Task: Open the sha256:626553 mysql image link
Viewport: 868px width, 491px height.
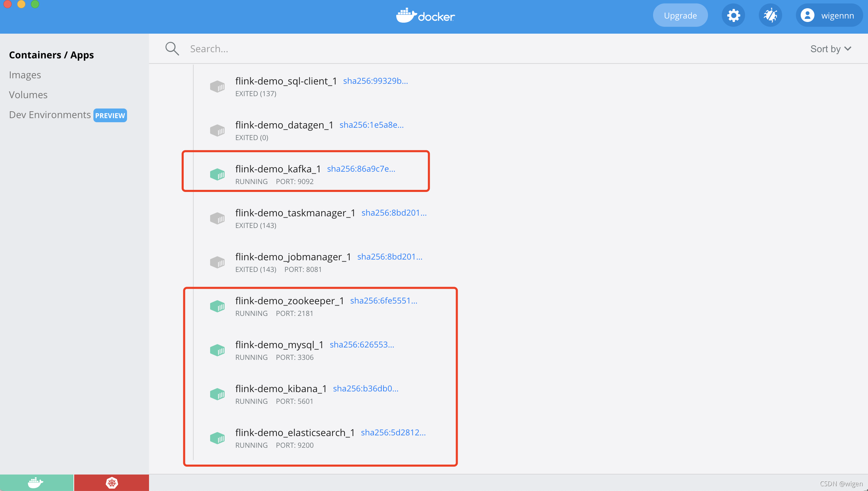Action: point(362,345)
